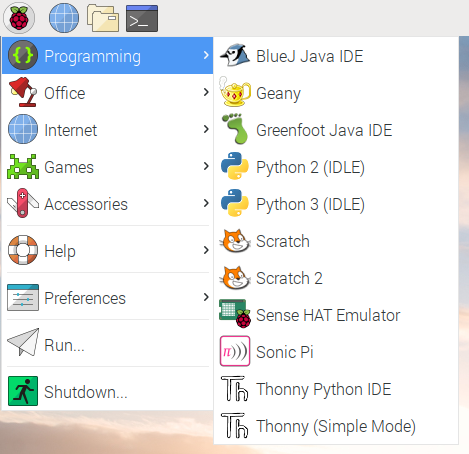Click the Geany teapot icon
The image size is (469, 454).
235,92
